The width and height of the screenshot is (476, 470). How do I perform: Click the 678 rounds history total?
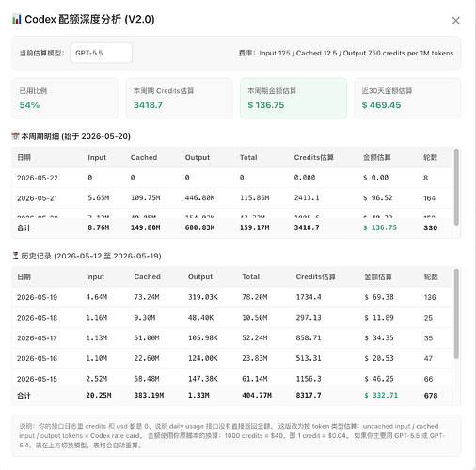coord(431,396)
